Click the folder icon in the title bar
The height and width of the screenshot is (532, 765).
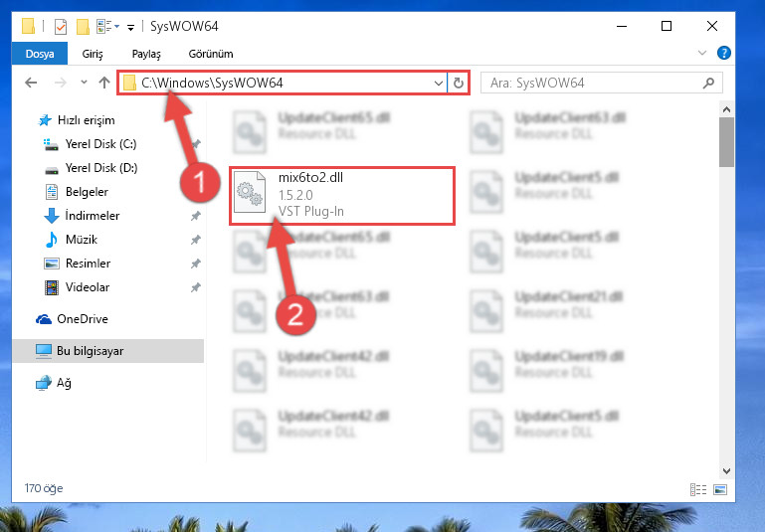28,26
